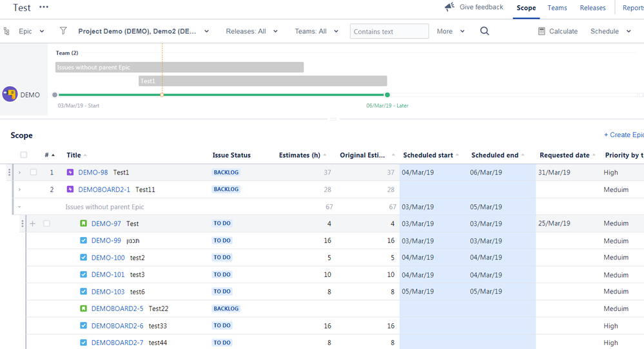Viewport: 644px width, 349px height.
Task: Switch to the Releases tab
Action: click(592, 8)
